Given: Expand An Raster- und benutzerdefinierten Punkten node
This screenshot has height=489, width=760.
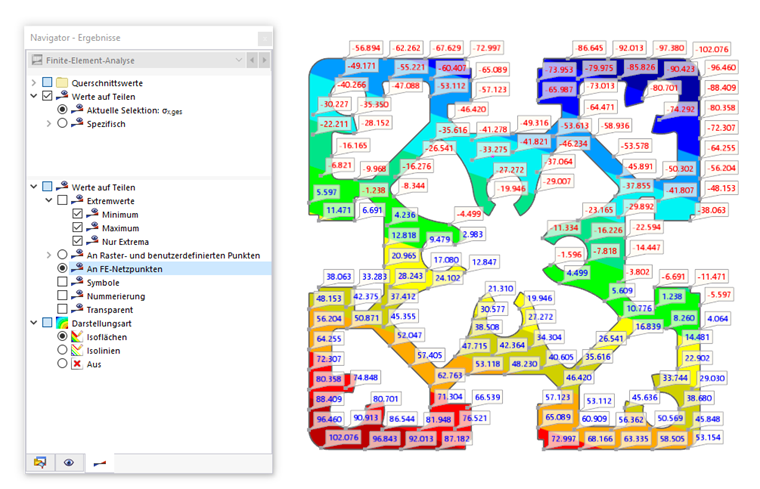Looking at the screenshot, I should click(48, 254).
